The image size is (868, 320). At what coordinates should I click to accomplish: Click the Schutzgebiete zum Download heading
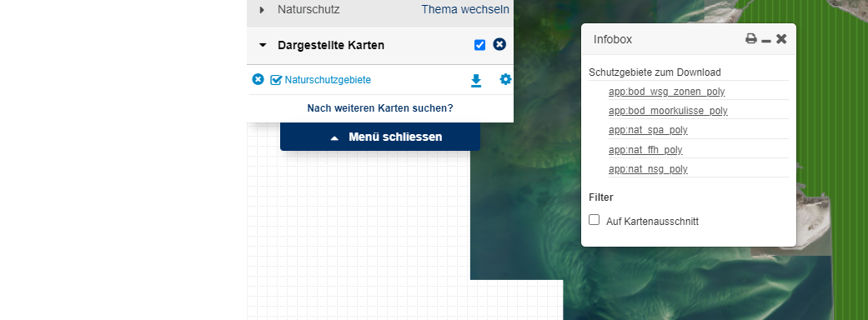655,72
